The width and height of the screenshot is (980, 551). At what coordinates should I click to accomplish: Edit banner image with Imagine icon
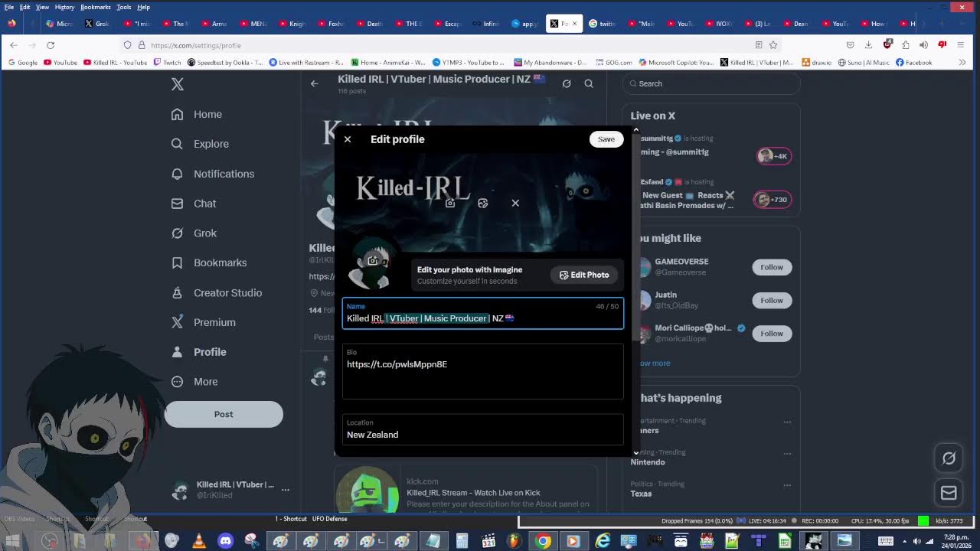point(482,203)
